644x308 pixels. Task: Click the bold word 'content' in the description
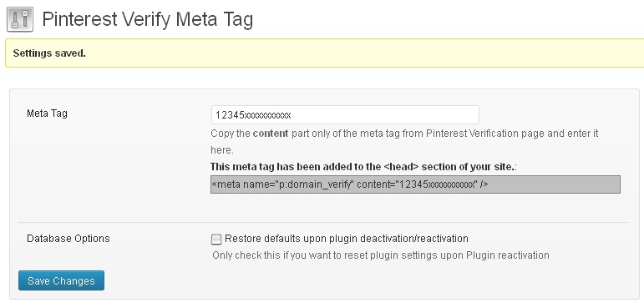pyautogui.click(x=271, y=134)
